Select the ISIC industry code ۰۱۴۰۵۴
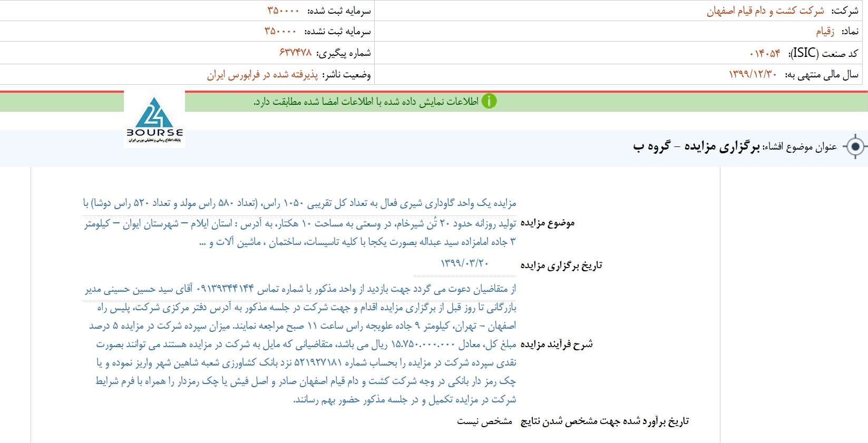This screenshot has width=868, height=443. click(x=765, y=53)
